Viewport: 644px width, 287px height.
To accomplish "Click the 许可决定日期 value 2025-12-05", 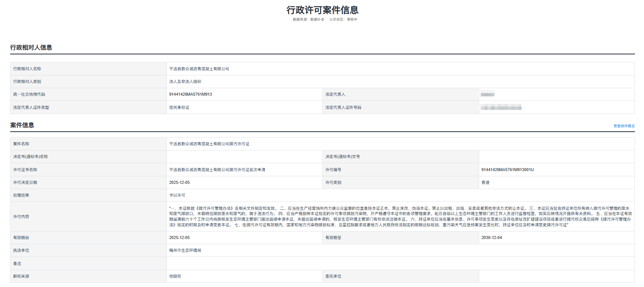I will point(180,183).
